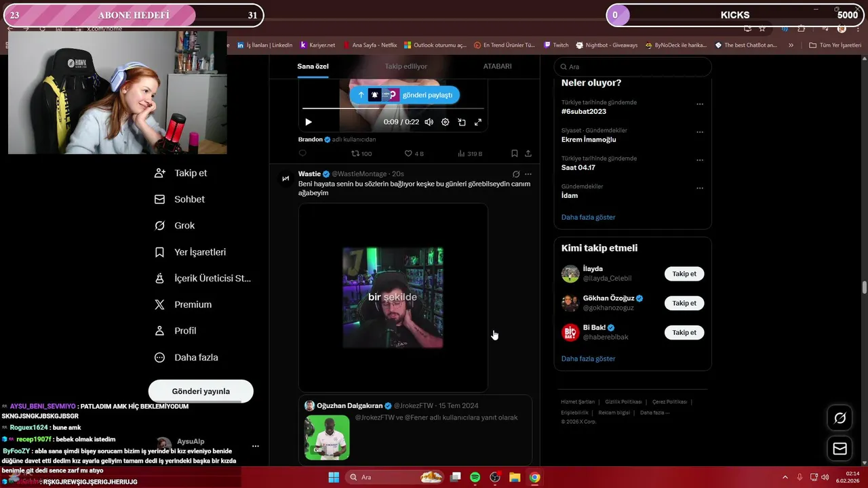This screenshot has height=488, width=868.
Task: Open more options on Wastie's post
Action: (x=528, y=174)
